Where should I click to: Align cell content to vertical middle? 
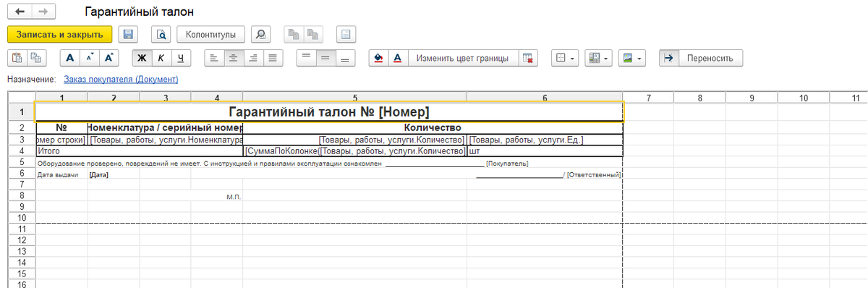[x=325, y=58]
